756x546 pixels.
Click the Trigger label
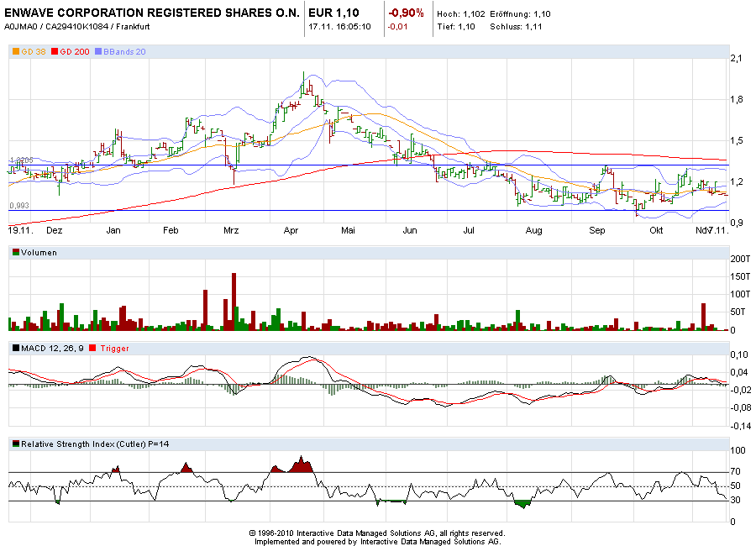(115, 348)
